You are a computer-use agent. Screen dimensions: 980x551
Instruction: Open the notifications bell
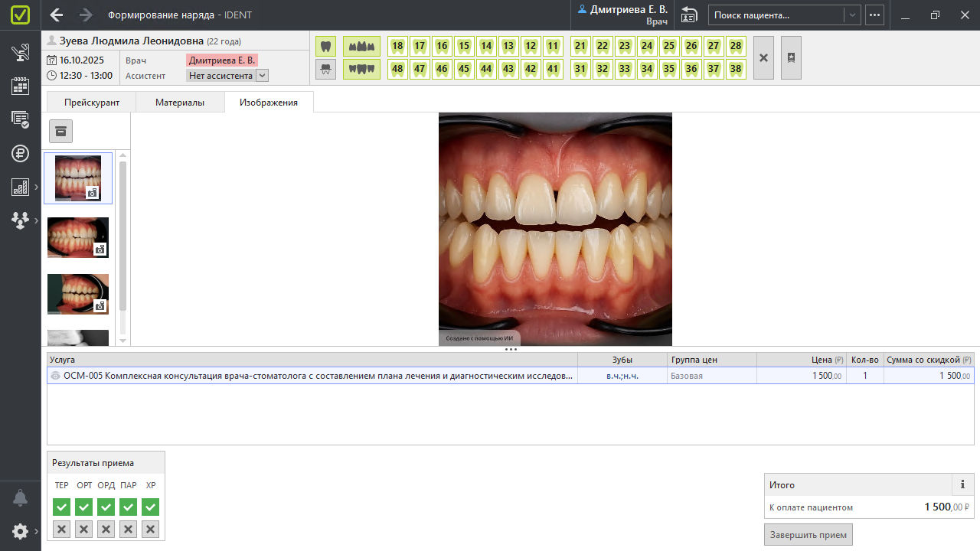pyautogui.click(x=20, y=498)
